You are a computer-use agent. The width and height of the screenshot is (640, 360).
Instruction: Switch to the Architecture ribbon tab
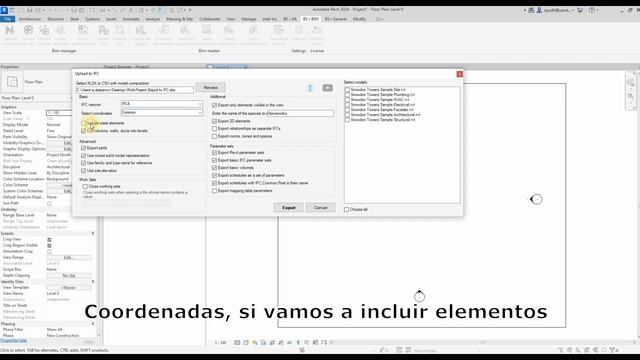pos(30,19)
